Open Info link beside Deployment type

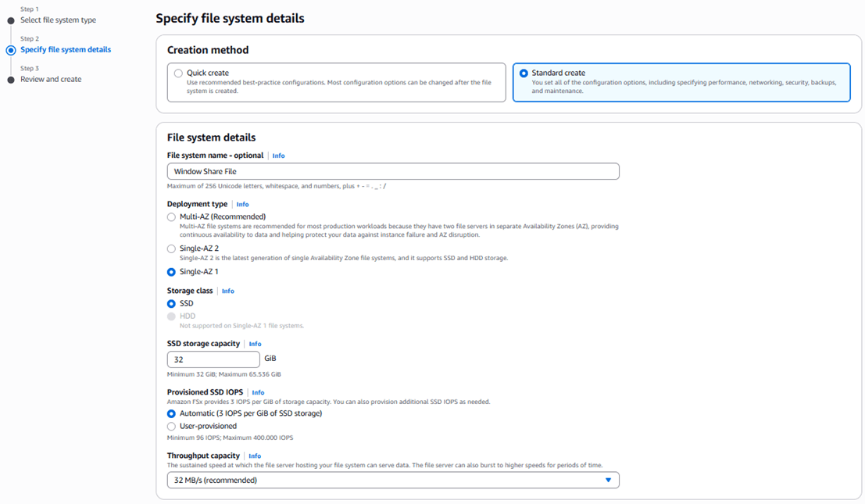(242, 204)
